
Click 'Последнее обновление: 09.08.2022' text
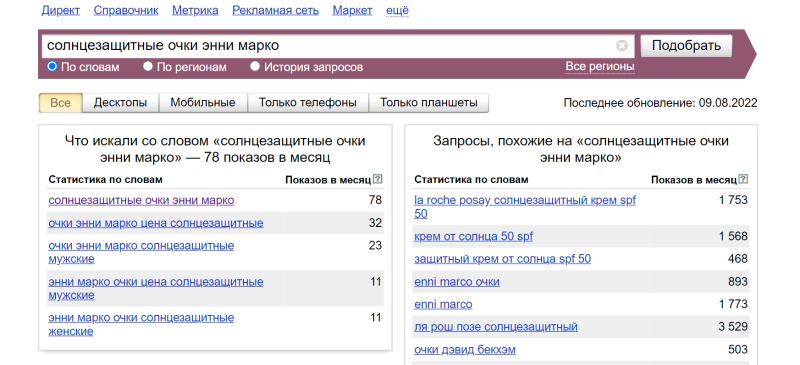660,103
